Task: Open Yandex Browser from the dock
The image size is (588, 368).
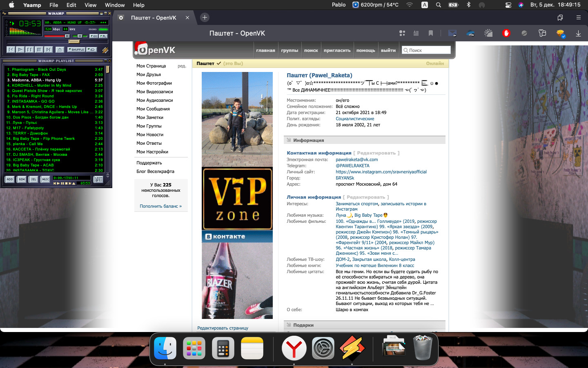Action: pyautogui.click(x=294, y=348)
